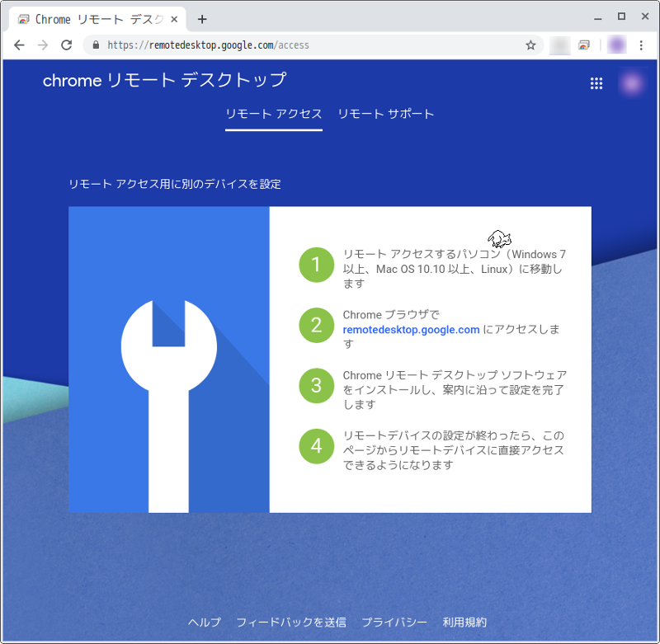
Task: Close the Chrome window
Action: [645, 16]
